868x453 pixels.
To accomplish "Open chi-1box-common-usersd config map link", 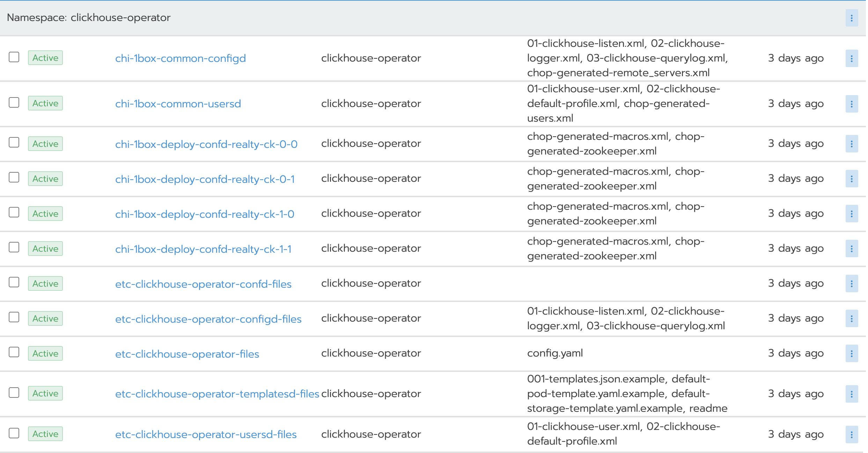I will (x=178, y=104).
